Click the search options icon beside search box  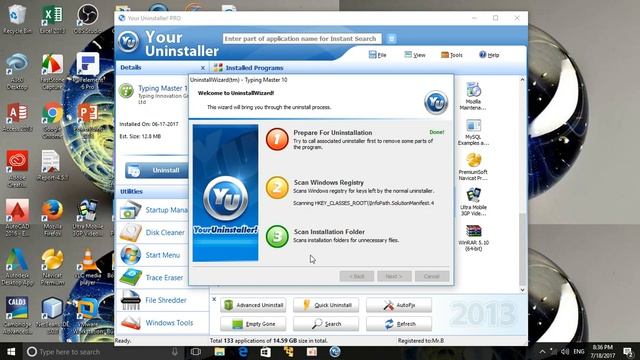click(391, 39)
